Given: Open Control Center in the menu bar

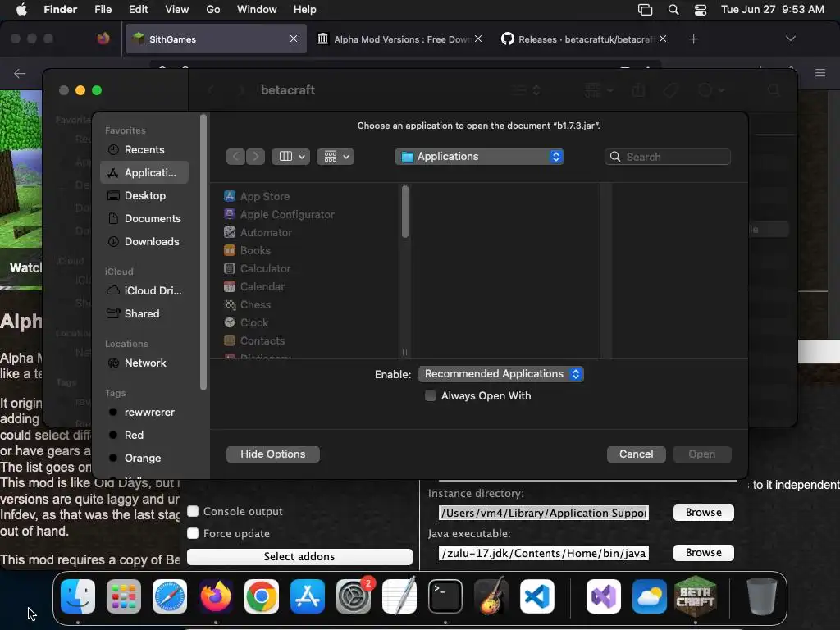Looking at the screenshot, I should (x=701, y=10).
